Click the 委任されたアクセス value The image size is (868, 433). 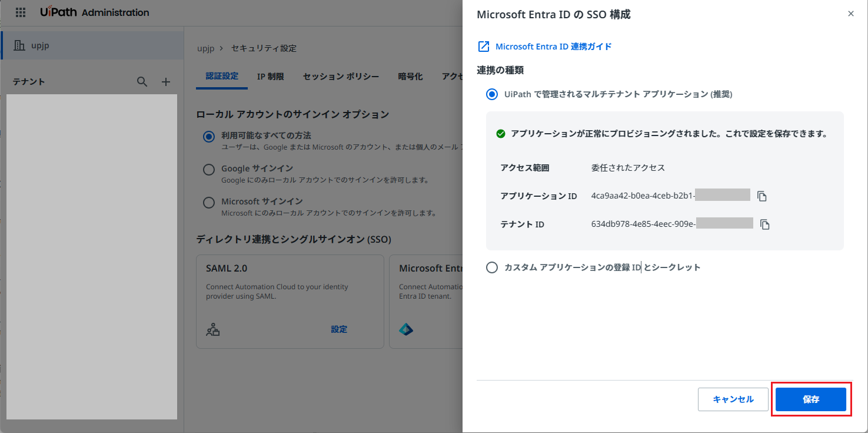coord(628,168)
